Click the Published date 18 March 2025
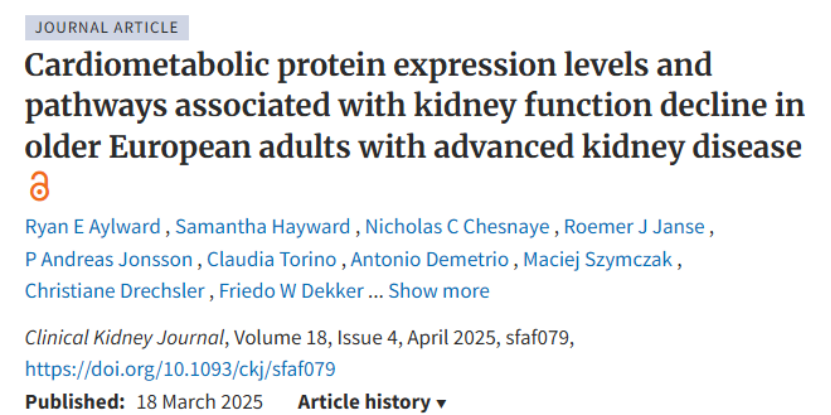Viewport: 831px width, 415px height. click(200, 402)
